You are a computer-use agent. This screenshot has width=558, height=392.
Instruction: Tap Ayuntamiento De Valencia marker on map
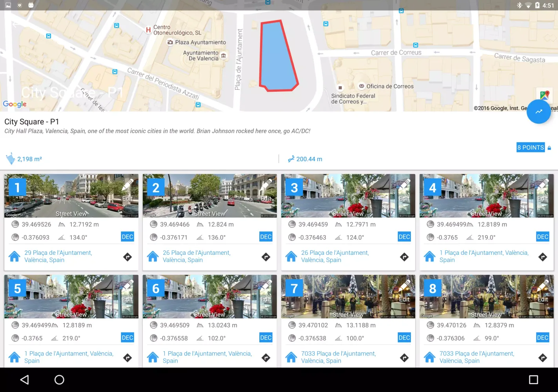(223, 56)
